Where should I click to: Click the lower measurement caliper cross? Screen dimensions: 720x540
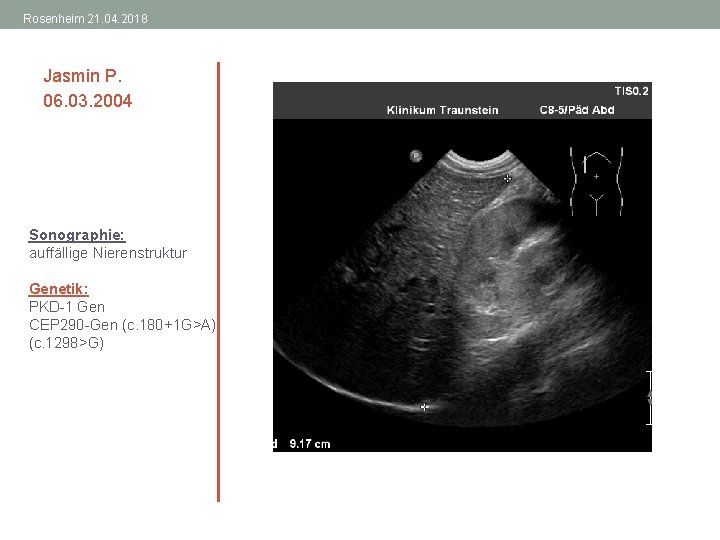425,407
